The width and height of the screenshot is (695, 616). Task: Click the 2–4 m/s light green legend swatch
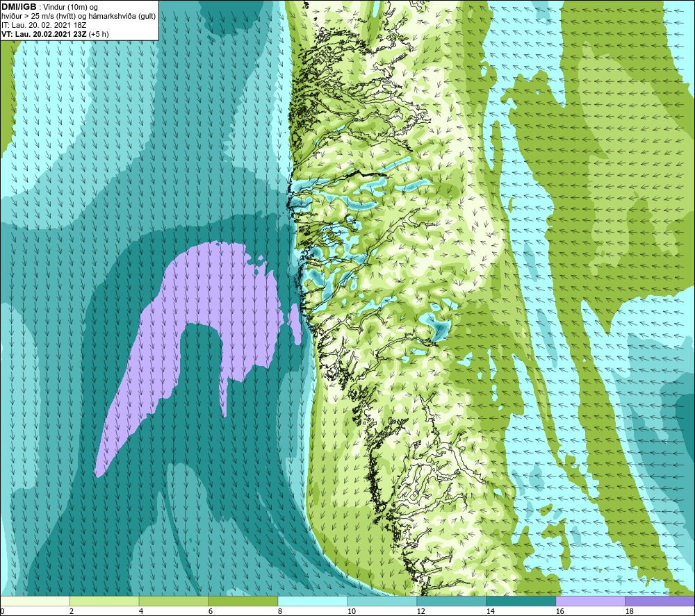pyautogui.click(x=104, y=601)
